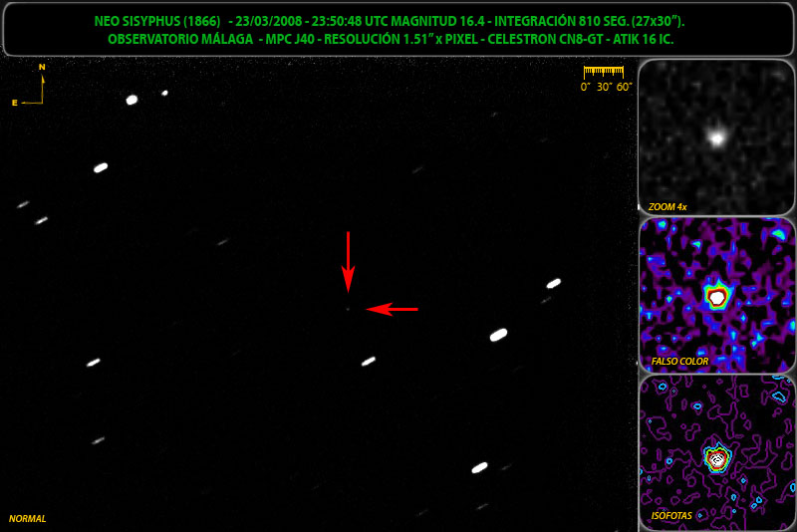The height and width of the screenshot is (532, 797).
Task: Click 'INTEGRACIÓN 810 SEG. (27x30")' text
Action: tap(589, 21)
